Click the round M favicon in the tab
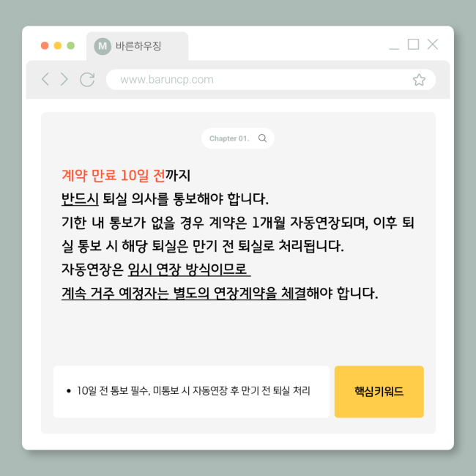Screen dimensions: 476x476 click(x=103, y=46)
